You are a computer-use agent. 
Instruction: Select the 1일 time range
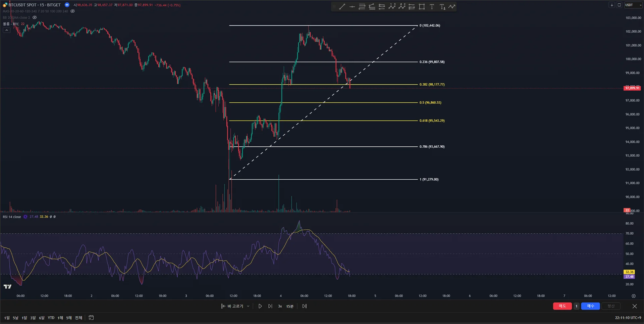(x=7, y=318)
